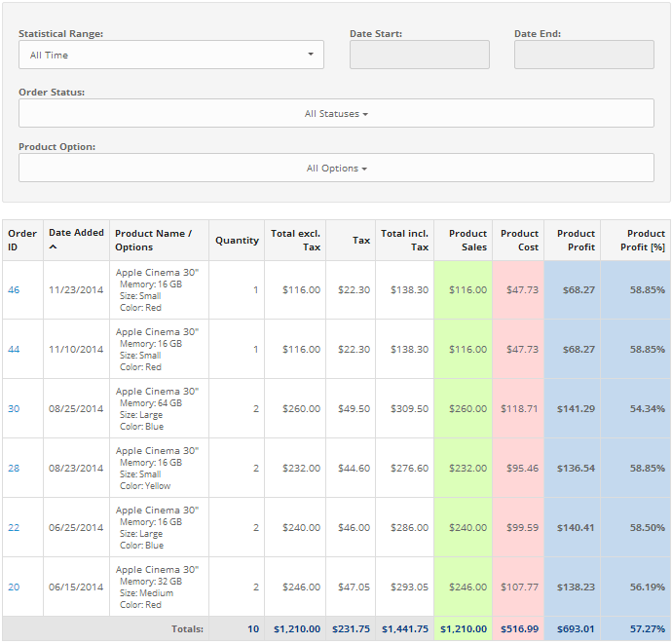Screen dimensions: 672x644
Task: Click the $516.99 total product cost
Action: (x=519, y=629)
